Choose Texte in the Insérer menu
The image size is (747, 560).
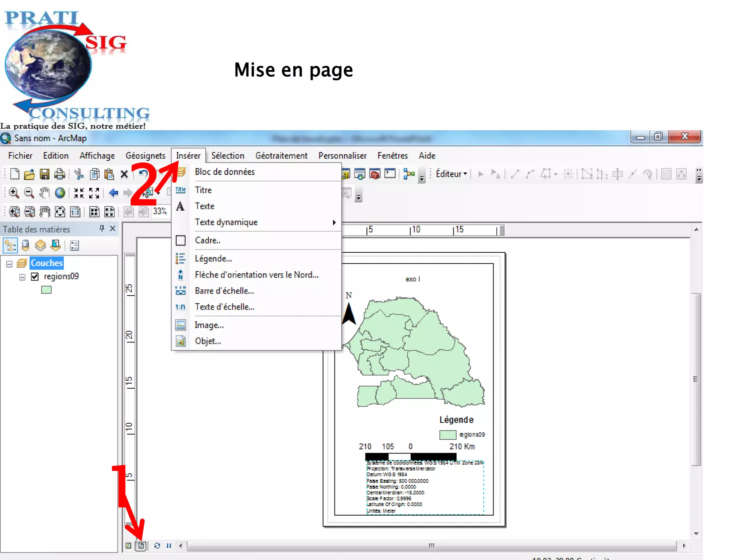point(257,206)
